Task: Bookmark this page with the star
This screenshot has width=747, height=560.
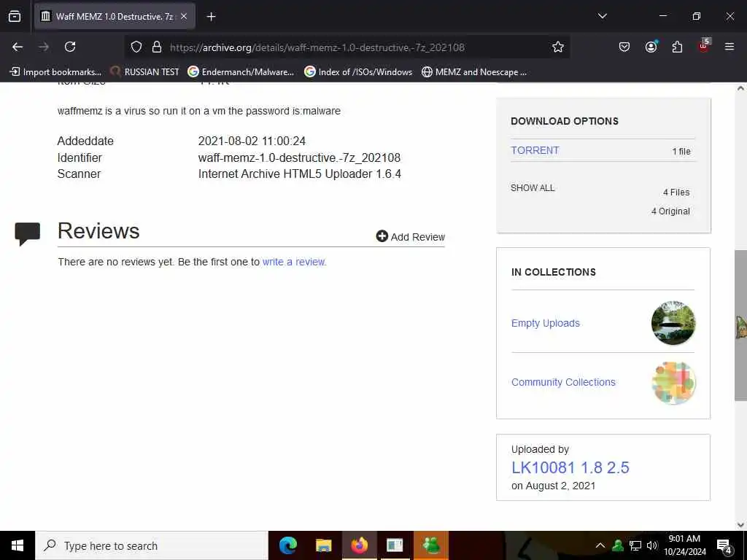Action: tap(558, 47)
